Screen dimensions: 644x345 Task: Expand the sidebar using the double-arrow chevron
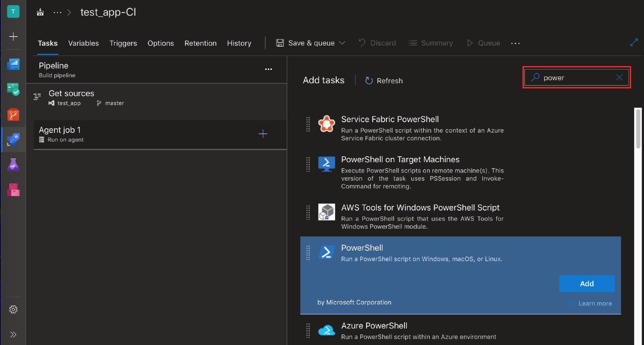13,334
